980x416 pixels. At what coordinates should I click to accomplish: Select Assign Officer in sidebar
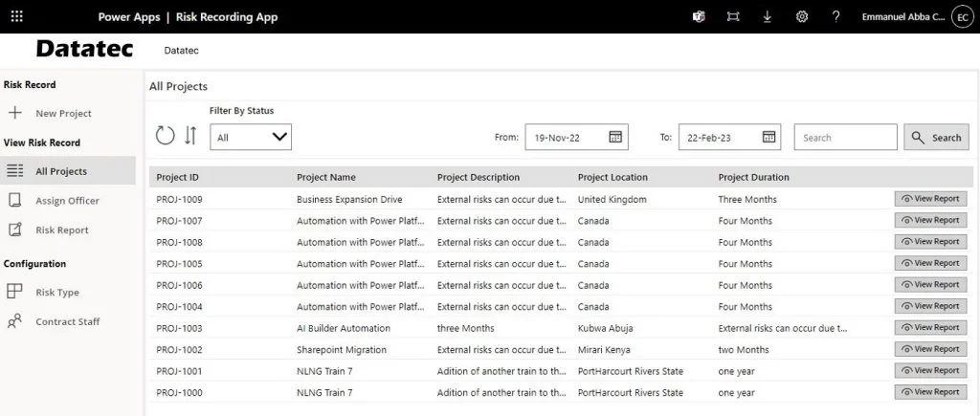[67, 201]
